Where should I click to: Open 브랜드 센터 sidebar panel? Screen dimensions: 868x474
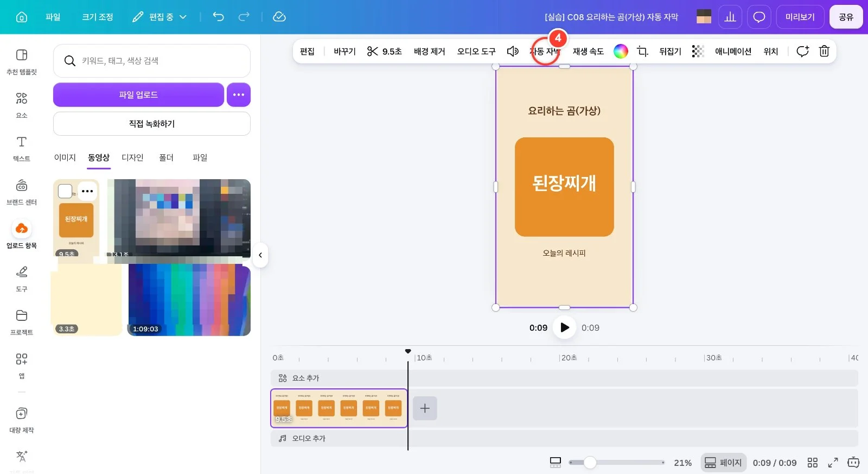[22, 192]
